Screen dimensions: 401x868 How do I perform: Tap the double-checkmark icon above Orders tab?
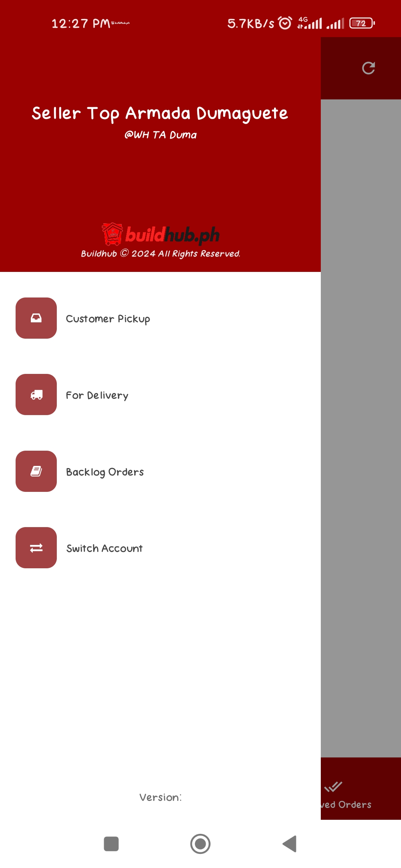click(x=333, y=786)
